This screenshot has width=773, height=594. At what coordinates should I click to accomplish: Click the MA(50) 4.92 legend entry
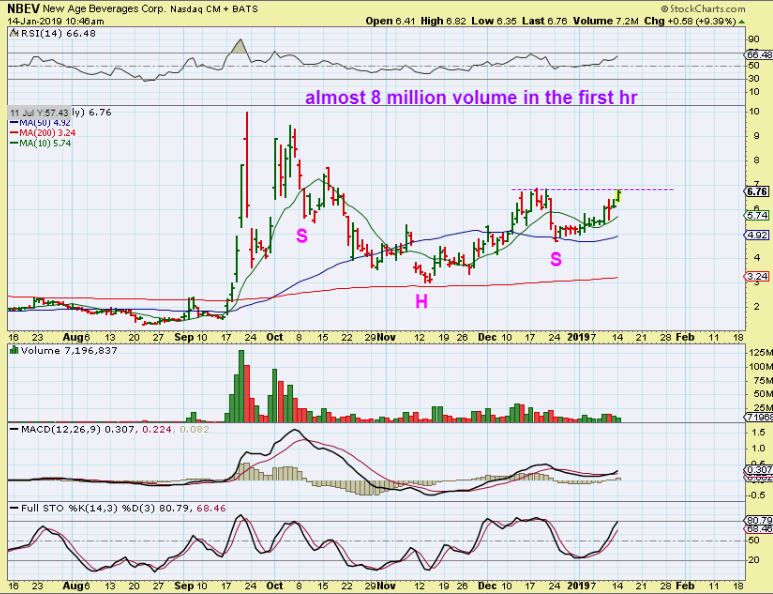(40, 123)
